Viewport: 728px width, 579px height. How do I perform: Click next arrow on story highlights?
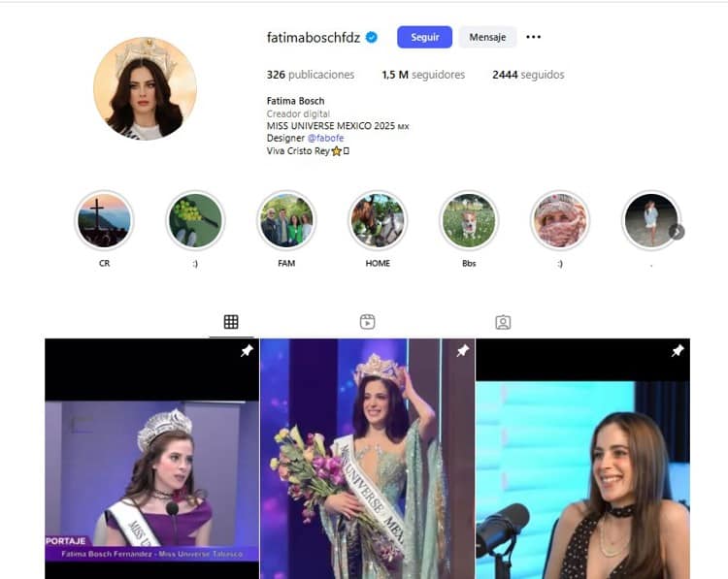pos(677,232)
